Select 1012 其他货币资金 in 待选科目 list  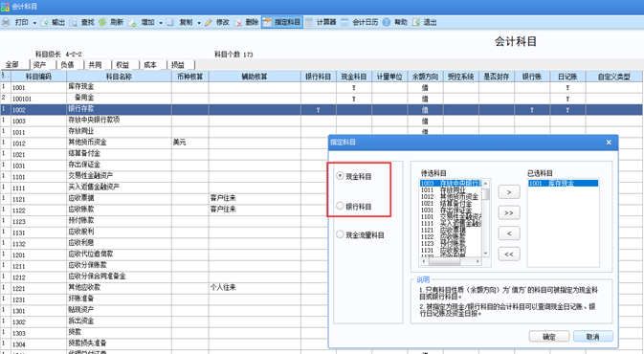pyautogui.click(x=450, y=197)
